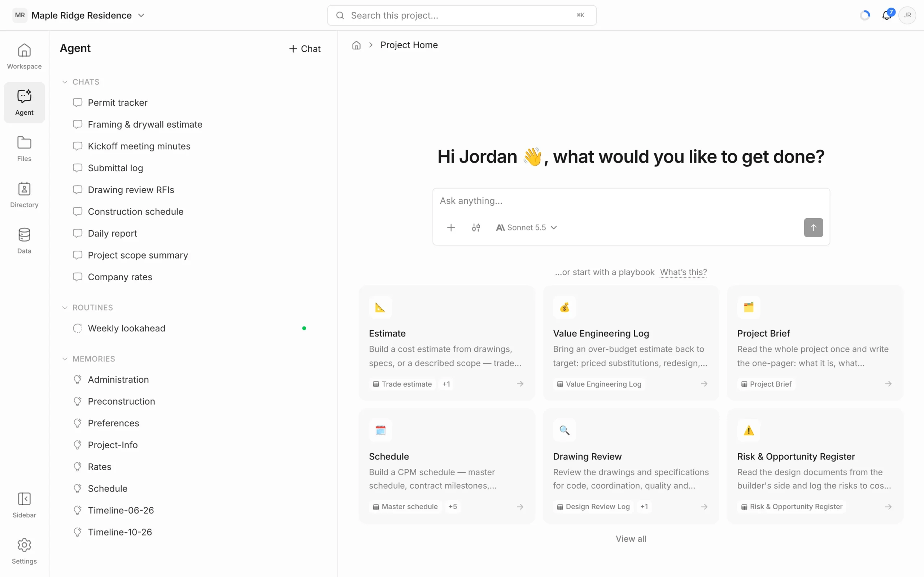
Task: Open the Files section icon
Action: tap(24, 149)
